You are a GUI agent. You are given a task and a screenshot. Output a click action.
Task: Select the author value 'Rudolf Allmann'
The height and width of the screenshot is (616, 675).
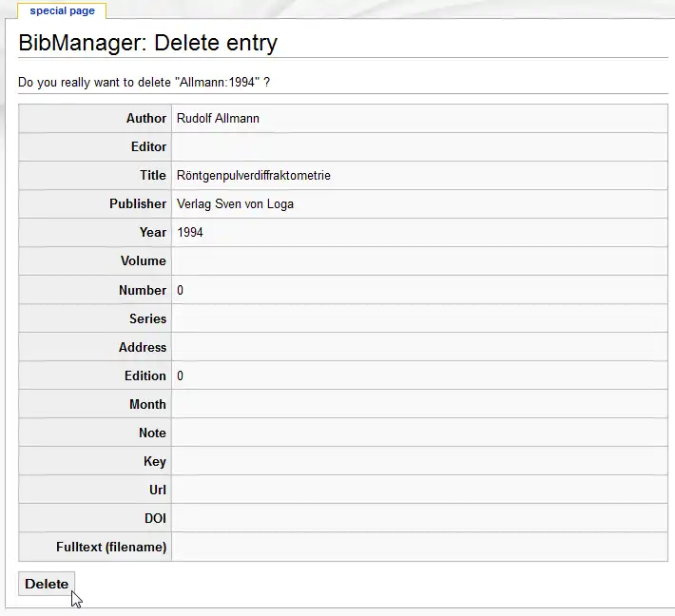click(218, 119)
